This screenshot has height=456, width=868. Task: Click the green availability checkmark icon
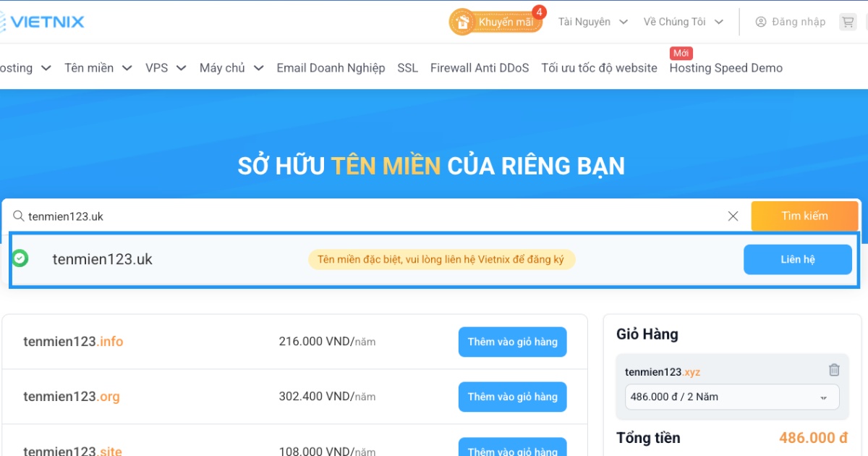pyautogui.click(x=19, y=259)
